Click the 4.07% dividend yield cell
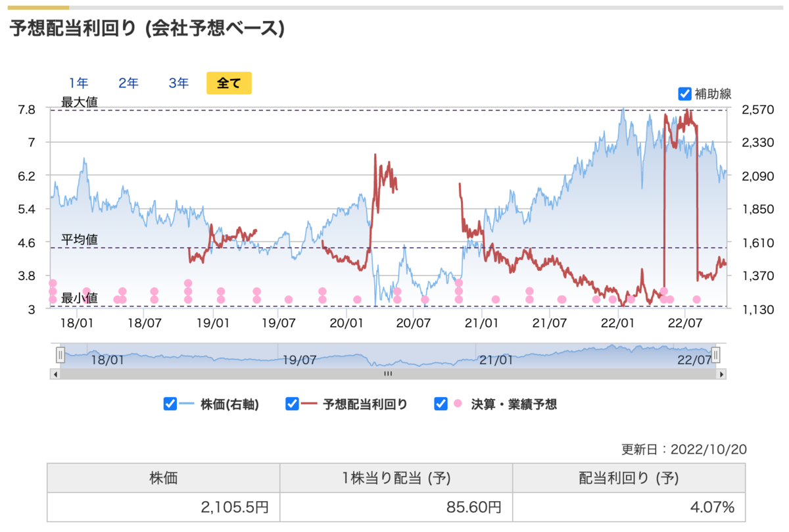The width and height of the screenshot is (789, 532). pos(629,507)
